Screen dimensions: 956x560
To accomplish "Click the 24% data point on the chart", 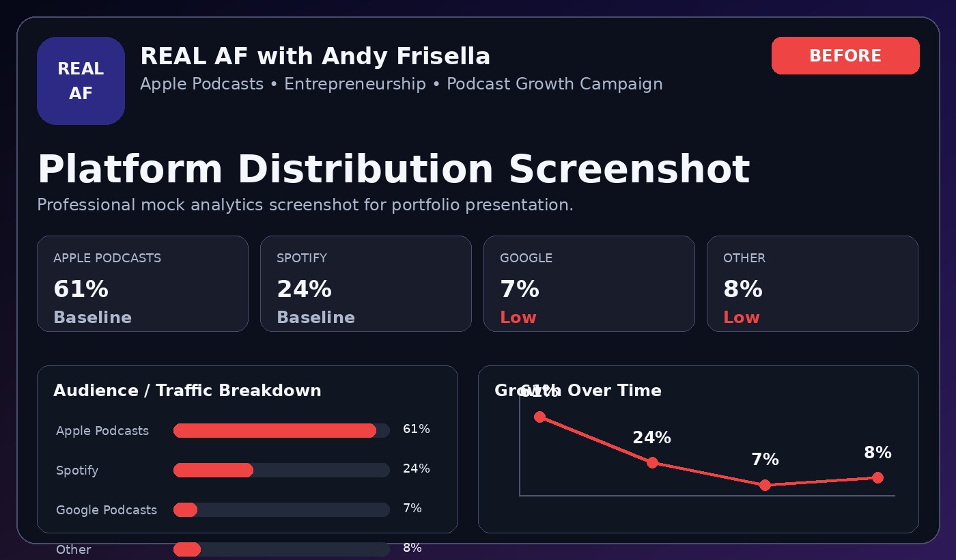I will [652, 462].
